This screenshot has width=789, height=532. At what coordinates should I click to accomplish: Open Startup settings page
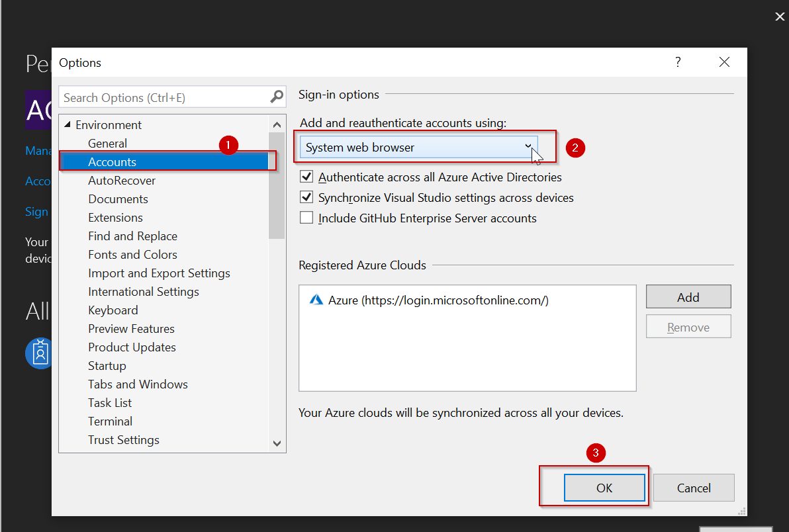pos(107,365)
